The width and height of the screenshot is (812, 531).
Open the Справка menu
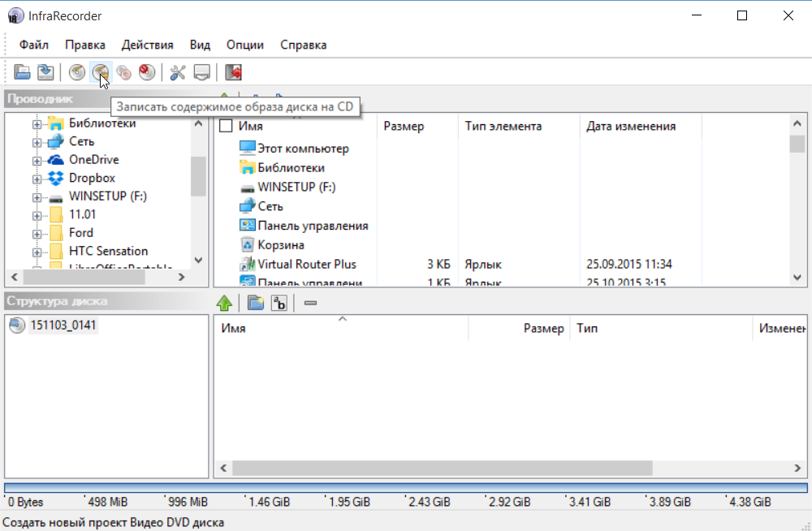pyautogui.click(x=304, y=45)
